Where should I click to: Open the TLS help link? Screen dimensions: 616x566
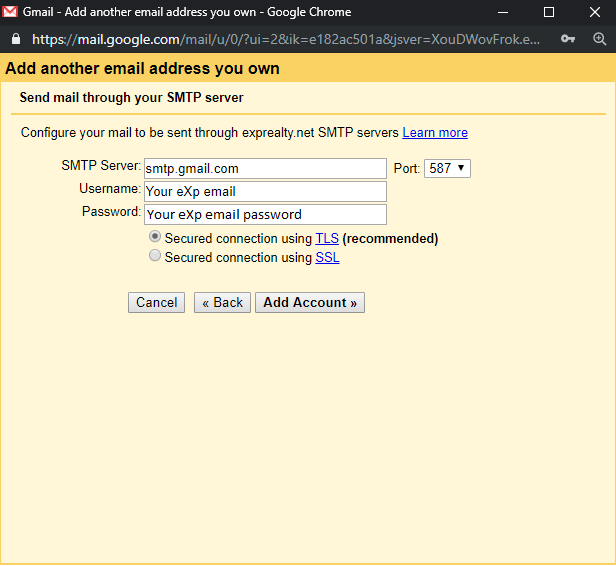(327, 238)
